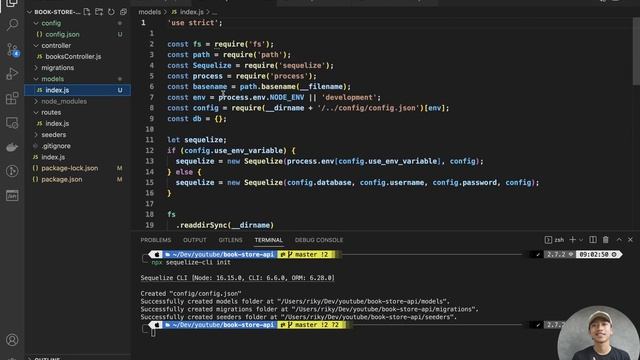Open package.json file
This screenshot has height=360, width=640.
(x=78, y=179)
